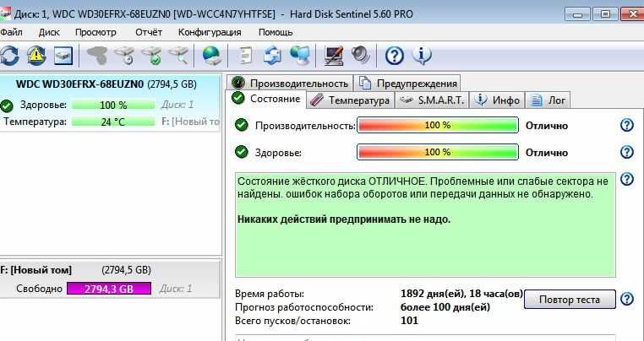Click help icon beside the Производительность bar
Image resolution: width=644 pixels, height=341 pixels.
coord(627,125)
